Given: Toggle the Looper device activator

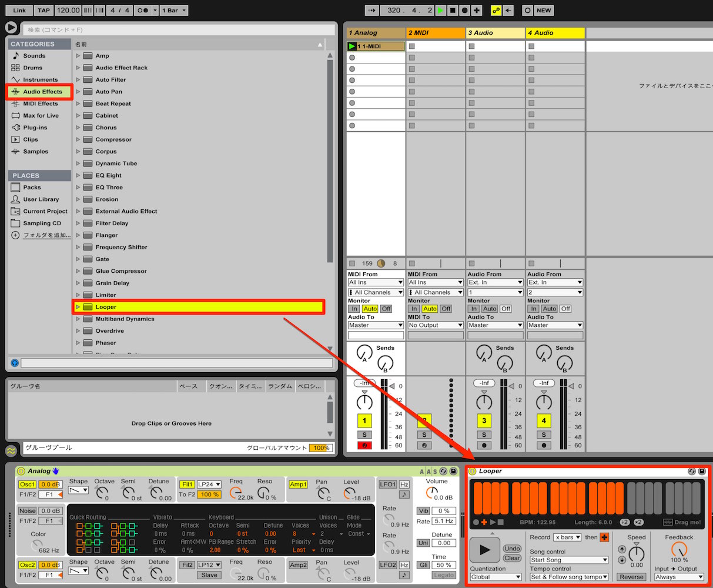Looking at the screenshot, I should 472,471.
